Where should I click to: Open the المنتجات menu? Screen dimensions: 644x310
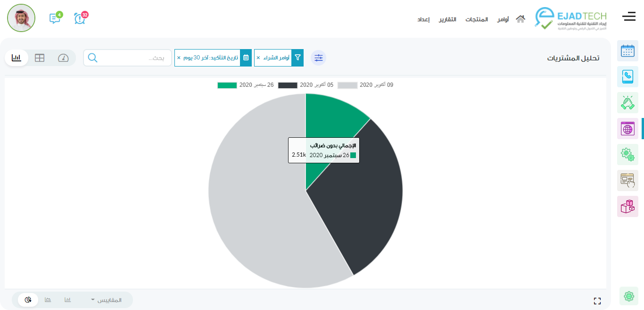coord(477,19)
